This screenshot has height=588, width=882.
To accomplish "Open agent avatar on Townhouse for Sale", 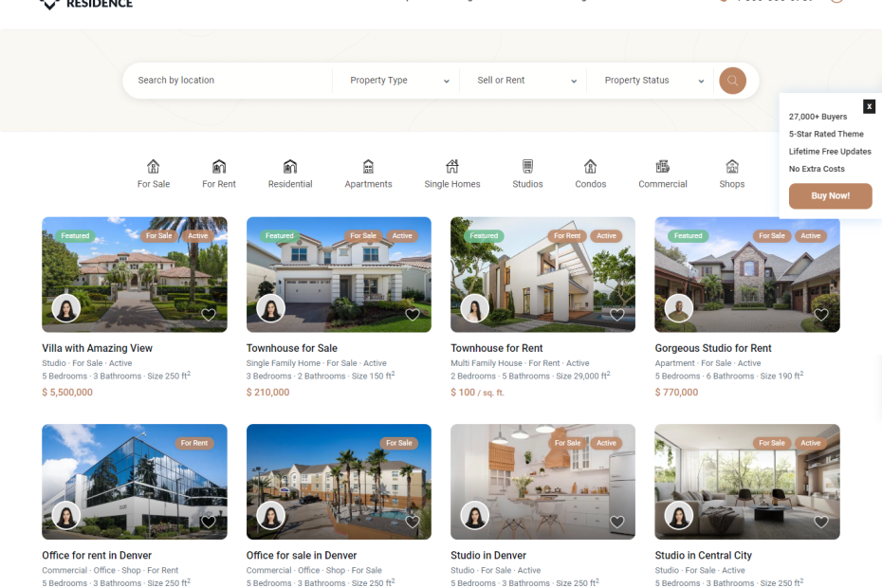I will 270,308.
